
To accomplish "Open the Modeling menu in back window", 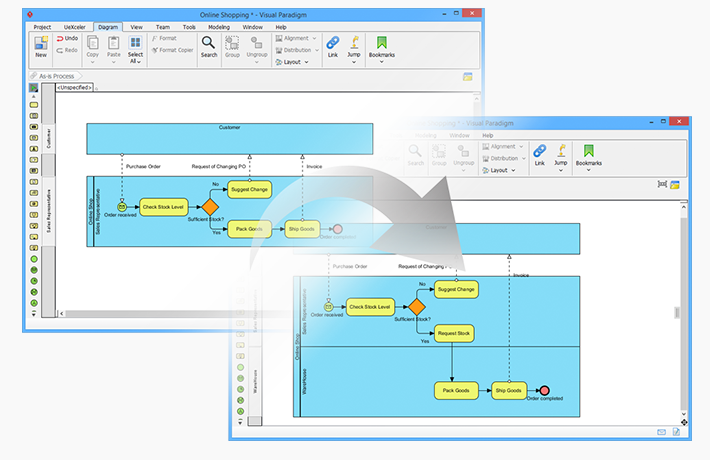I will [x=219, y=27].
